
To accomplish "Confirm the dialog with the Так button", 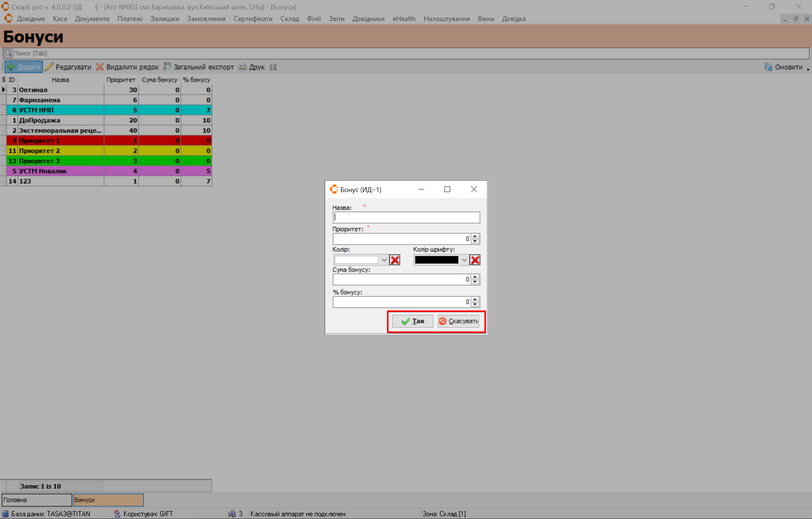I will 413,321.
